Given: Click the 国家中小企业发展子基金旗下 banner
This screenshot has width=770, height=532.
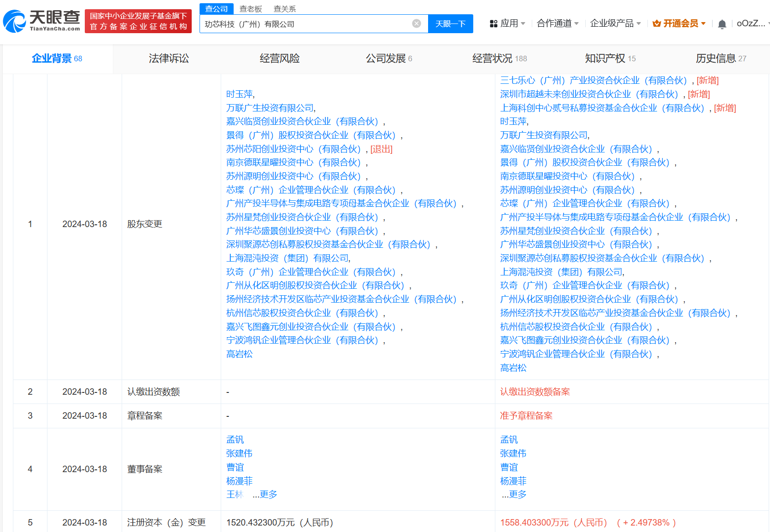Looking at the screenshot, I should (138, 21).
